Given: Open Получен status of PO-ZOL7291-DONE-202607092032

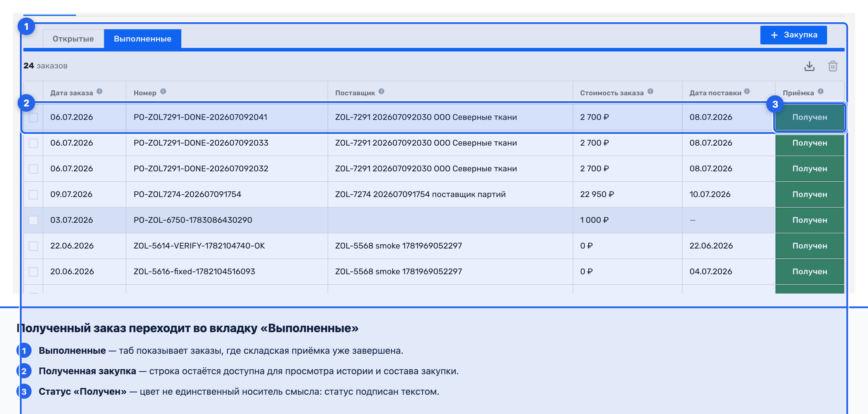Looking at the screenshot, I should (810, 169).
